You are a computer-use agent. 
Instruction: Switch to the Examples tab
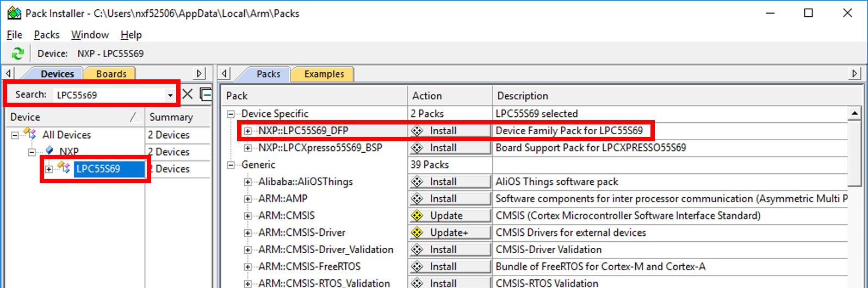[324, 74]
